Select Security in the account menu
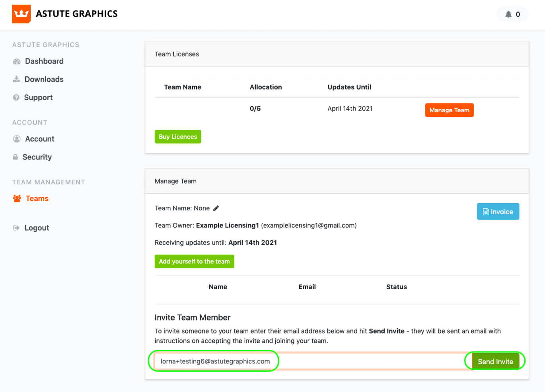Image resolution: width=545 pixels, height=392 pixels. pos(37,157)
